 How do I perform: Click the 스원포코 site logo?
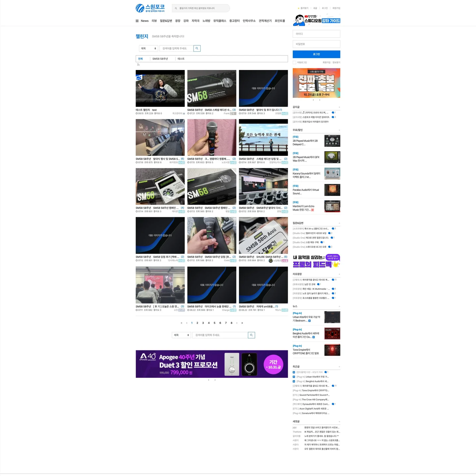150,8
